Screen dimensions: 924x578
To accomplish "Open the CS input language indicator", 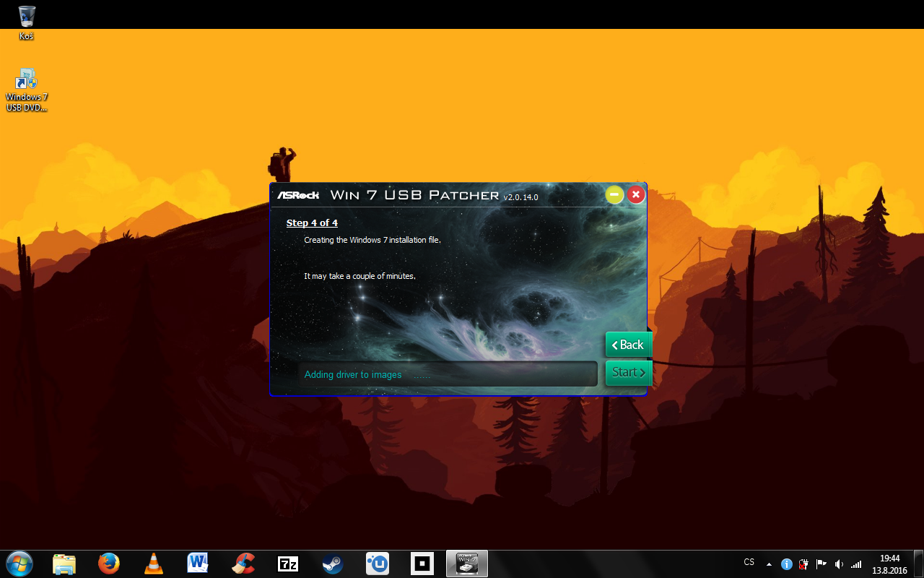I will click(749, 563).
